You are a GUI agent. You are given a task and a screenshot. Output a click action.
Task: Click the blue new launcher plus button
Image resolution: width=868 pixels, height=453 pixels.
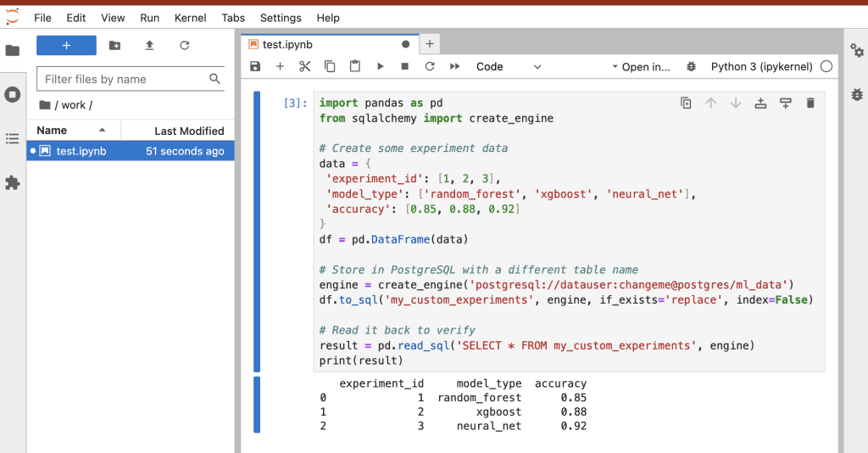click(66, 45)
